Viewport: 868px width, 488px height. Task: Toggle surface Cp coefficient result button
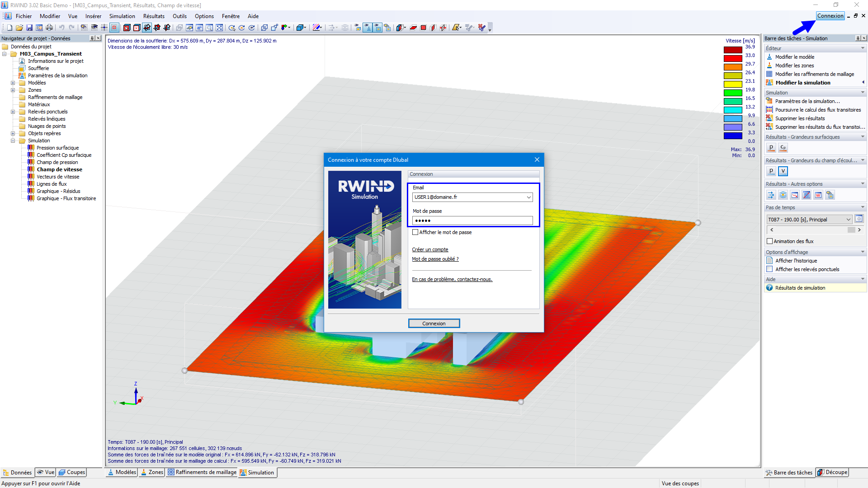pyautogui.click(x=783, y=148)
